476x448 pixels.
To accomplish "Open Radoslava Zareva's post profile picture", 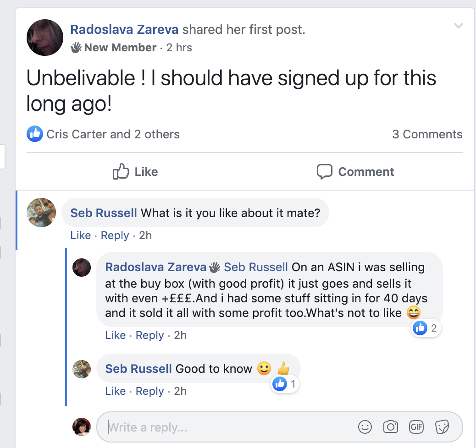I will click(45, 38).
